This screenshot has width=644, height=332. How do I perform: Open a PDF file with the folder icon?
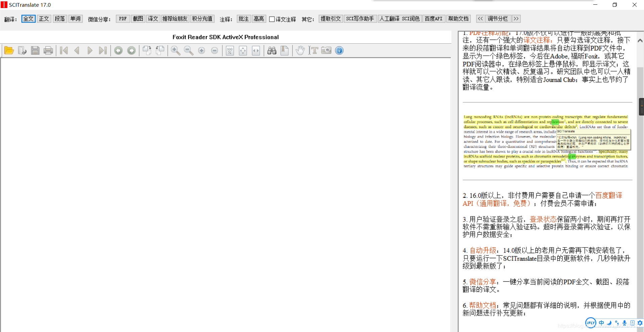[9, 51]
